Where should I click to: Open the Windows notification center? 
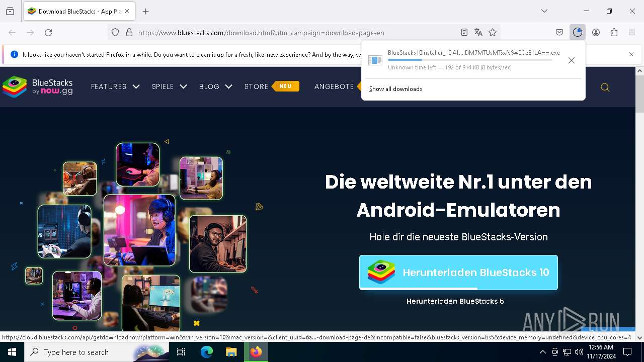(627, 352)
